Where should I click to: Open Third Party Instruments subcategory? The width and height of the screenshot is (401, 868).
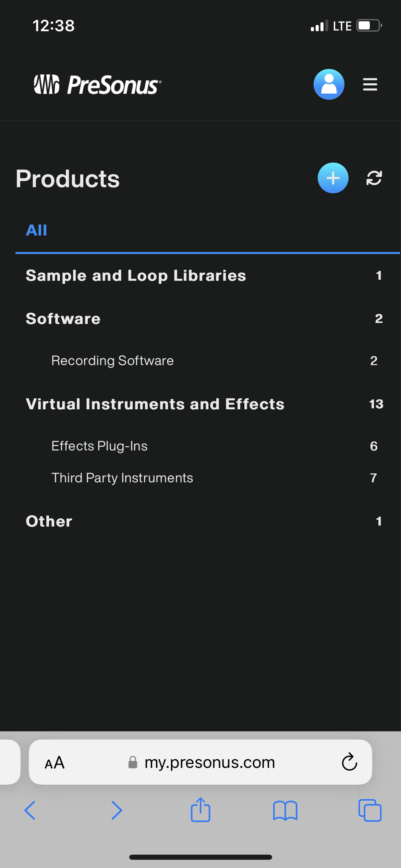[214, 478]
